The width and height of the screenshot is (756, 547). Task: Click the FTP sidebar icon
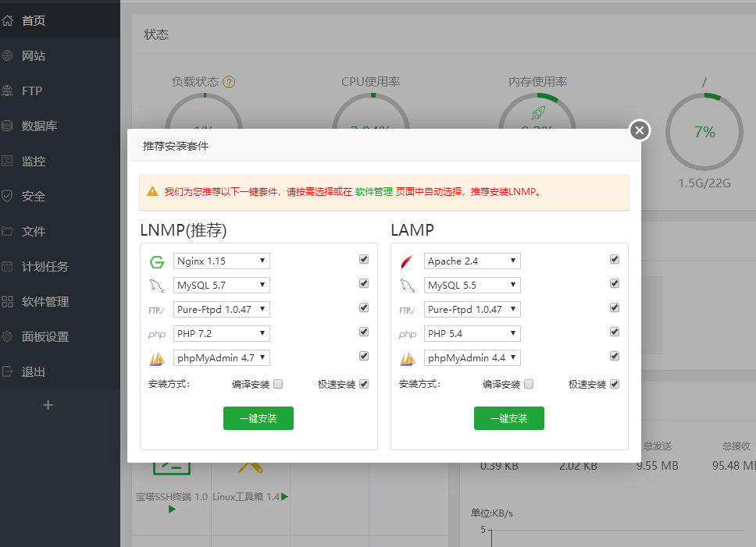(x=7, y=91)
